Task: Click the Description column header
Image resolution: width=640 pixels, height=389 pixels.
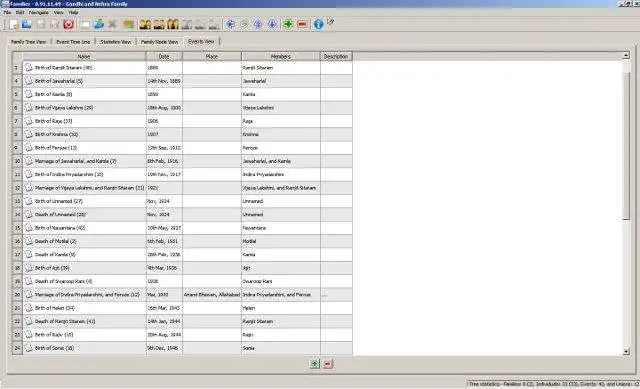Action: (336, 56)
